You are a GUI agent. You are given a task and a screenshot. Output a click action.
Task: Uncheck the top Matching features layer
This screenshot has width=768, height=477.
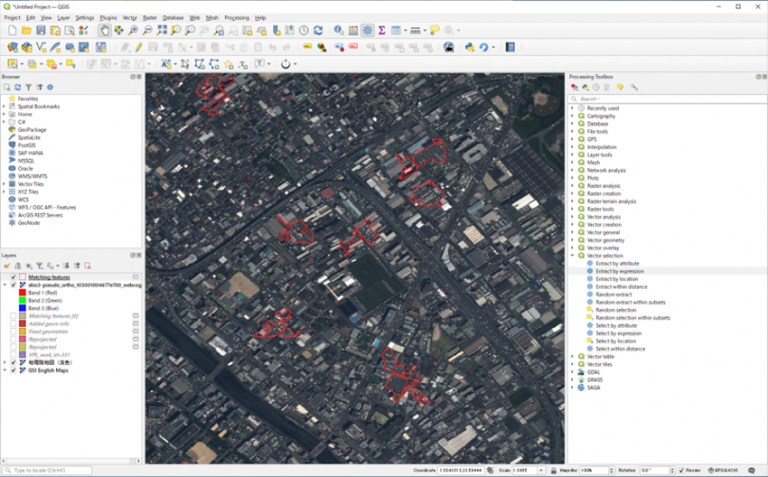[14, 277]
